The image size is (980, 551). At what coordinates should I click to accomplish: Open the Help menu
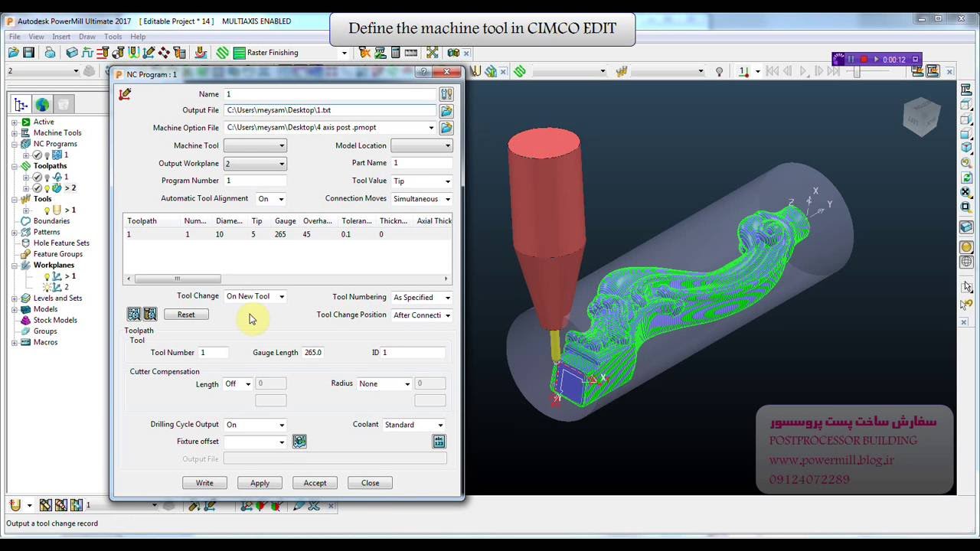(138, 37)
